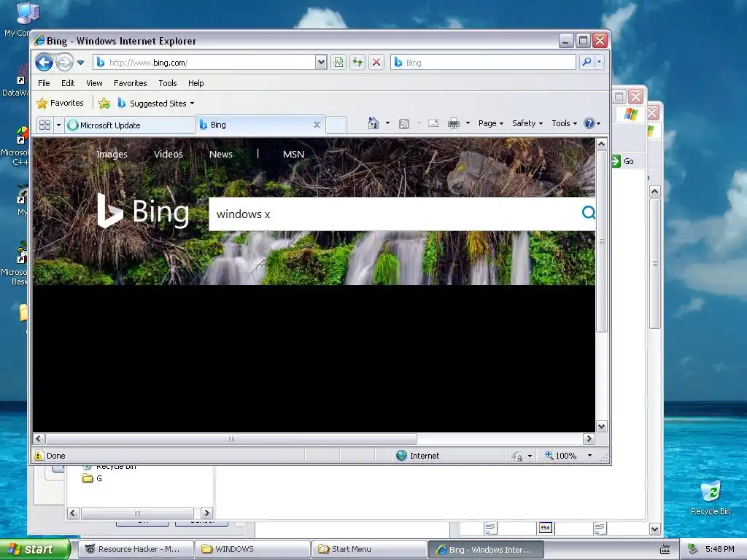Open the File menu

coord(44,83)
